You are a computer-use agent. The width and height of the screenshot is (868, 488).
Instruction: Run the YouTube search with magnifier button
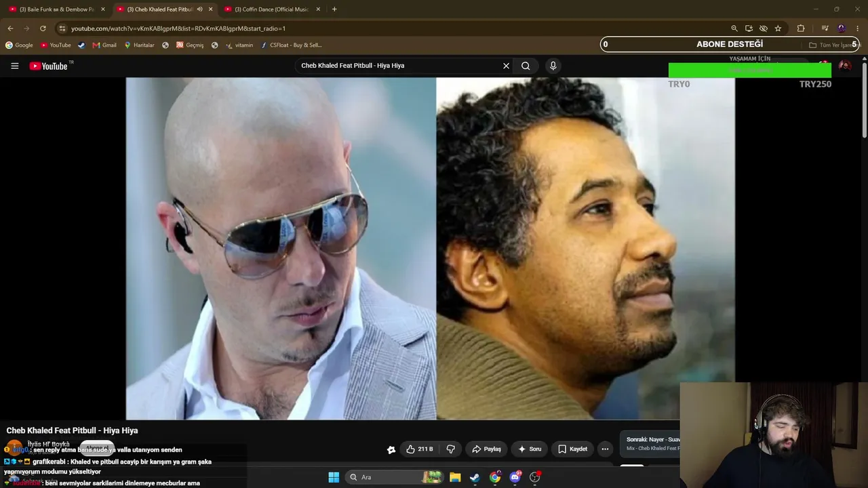click(526, 66)
